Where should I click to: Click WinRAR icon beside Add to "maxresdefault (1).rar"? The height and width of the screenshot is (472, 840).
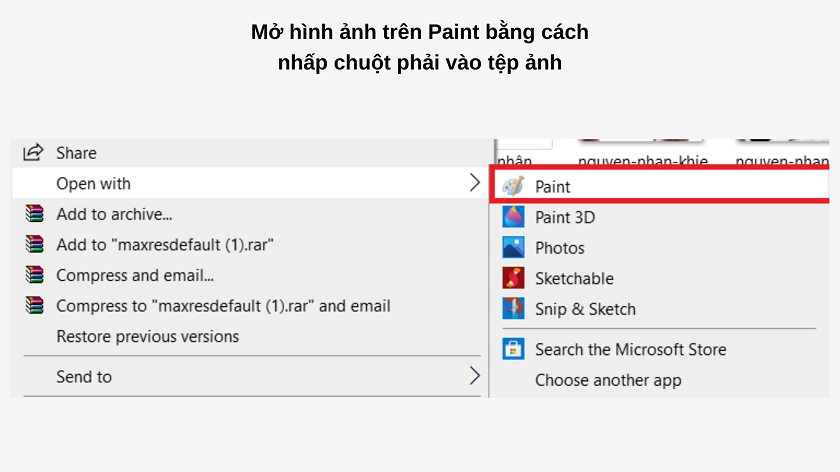tap(34, 244)
